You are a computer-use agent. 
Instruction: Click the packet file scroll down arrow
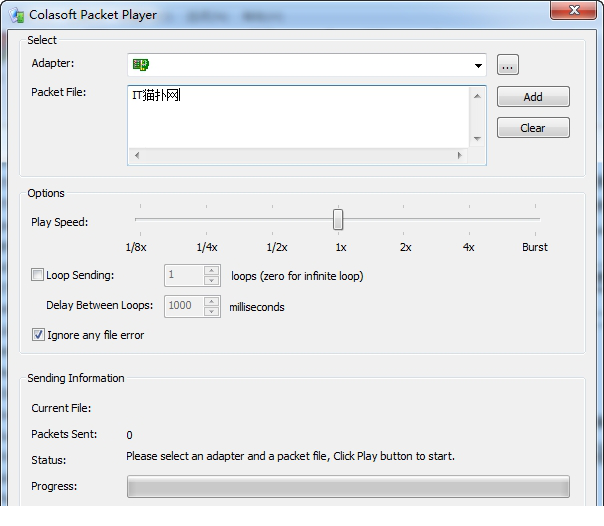coord(477,139)
